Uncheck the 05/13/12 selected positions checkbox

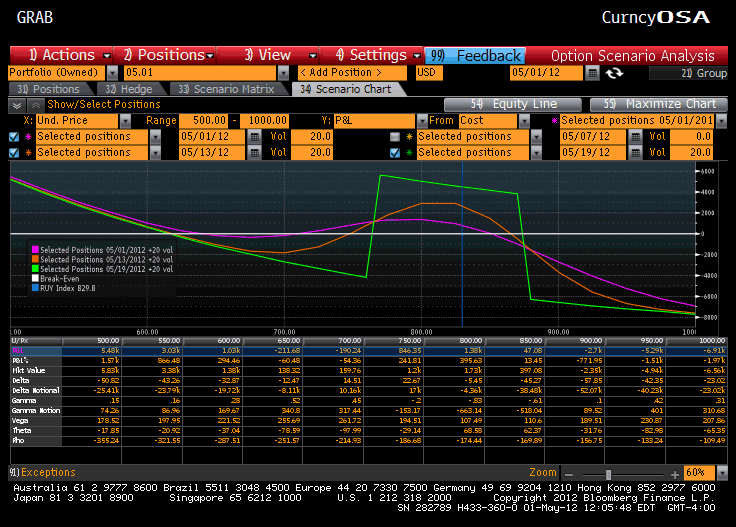tap(13, 152)
